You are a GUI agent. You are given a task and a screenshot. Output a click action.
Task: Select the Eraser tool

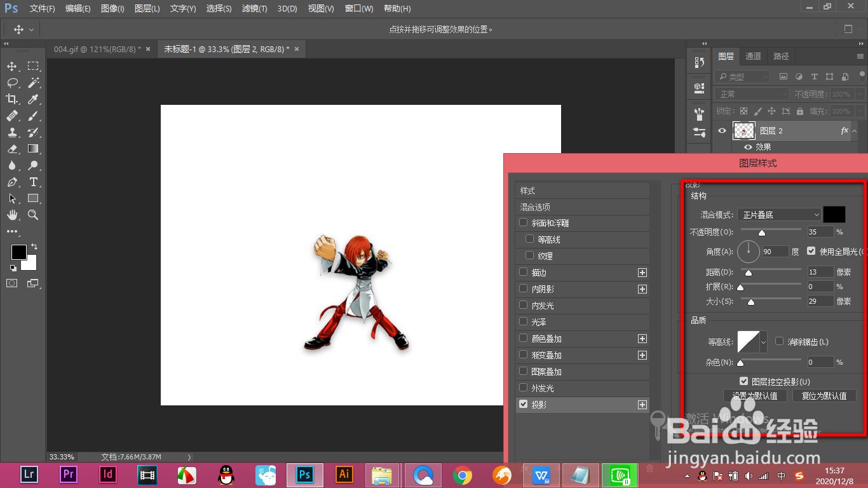(x=12, y=149)
